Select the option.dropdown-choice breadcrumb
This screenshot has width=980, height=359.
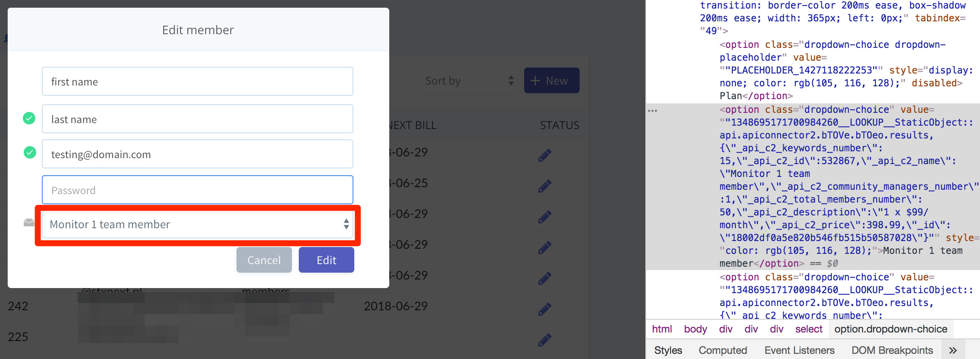(x=891, y=329)
